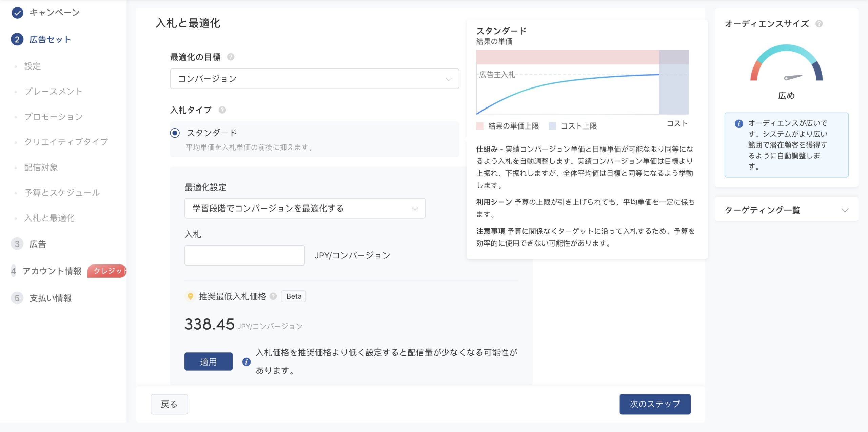The width and height of the screenshot is (868, 432).
Task: Click the 適用 button to apply the suggested bid
Action: point(208,361)
